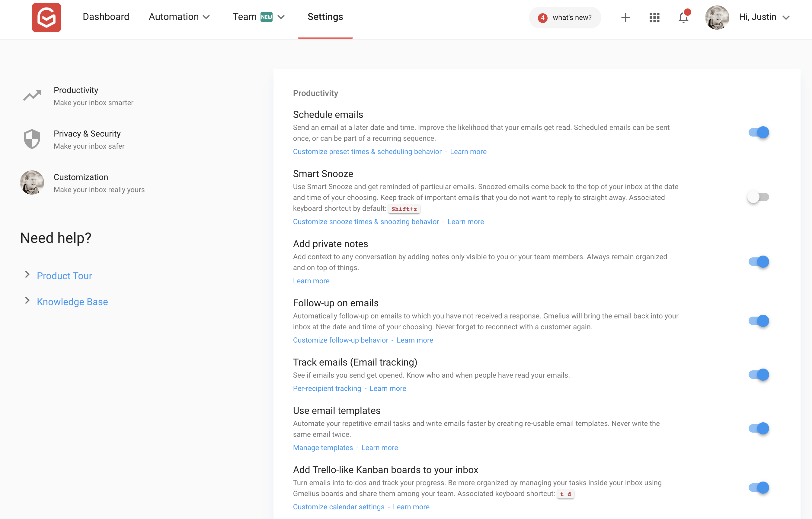Click 'Track emails (Email tracking)' heading
812x519 pixels.
pos(355,363)
